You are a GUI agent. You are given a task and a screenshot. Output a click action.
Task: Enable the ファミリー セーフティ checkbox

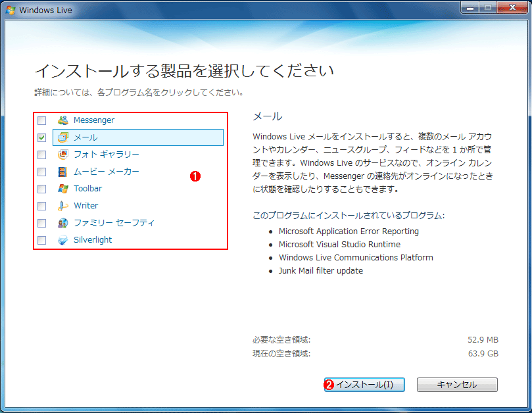(41, 223)
